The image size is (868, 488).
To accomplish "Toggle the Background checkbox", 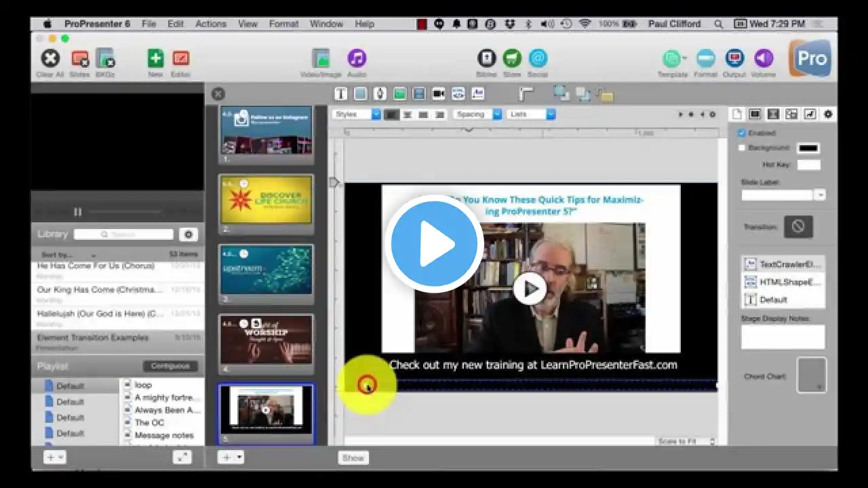I will [x=741, y=148].
